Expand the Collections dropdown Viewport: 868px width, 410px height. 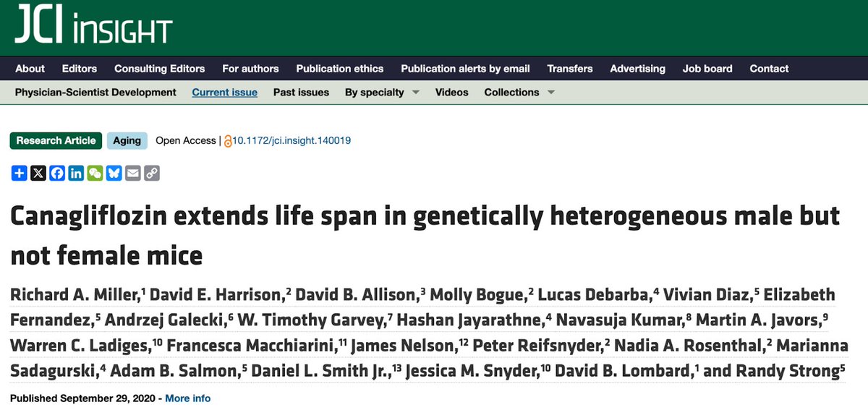click(519, 92)
